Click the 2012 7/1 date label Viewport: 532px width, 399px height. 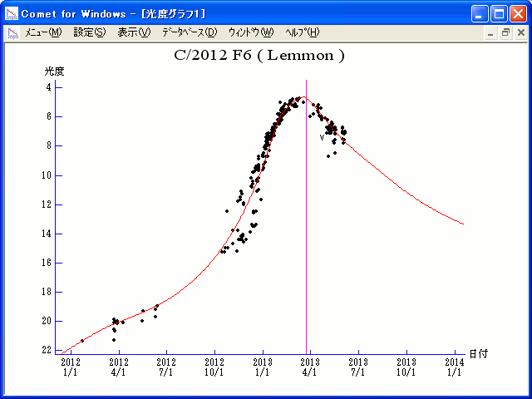[166, 367]
